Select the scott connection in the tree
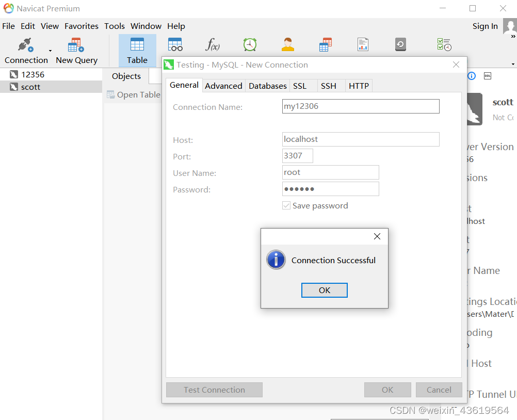 51,87
